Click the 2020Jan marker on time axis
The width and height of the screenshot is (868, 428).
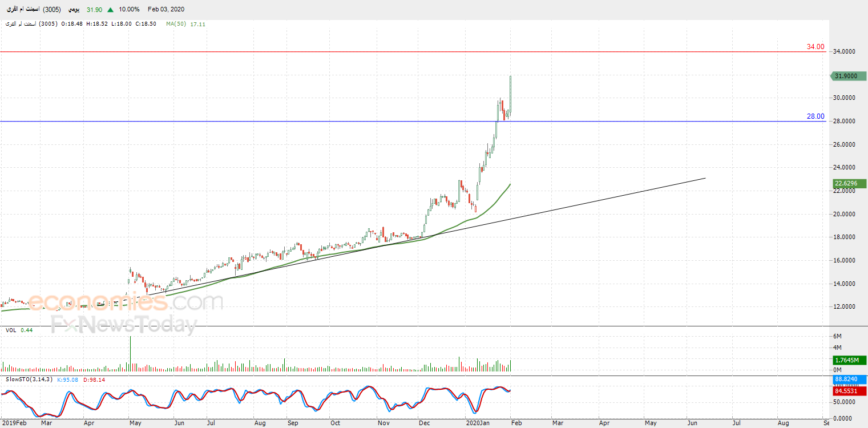(478, 423)
